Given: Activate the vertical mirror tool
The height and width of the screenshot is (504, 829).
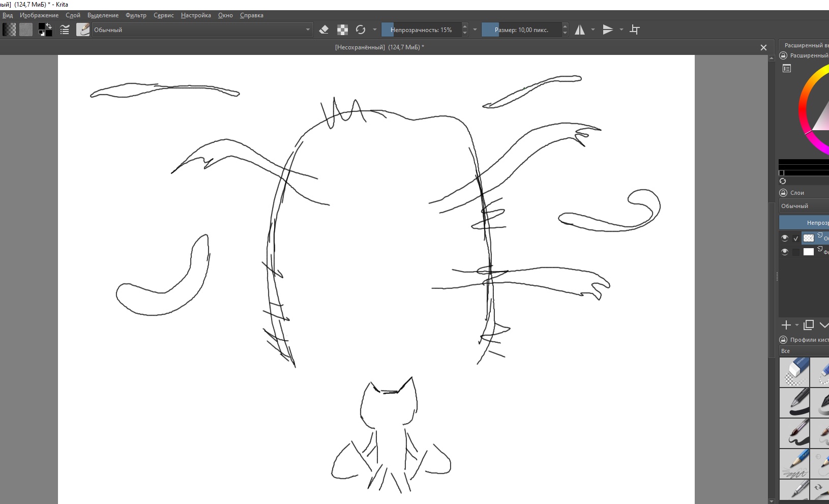Looking at the screenshot, I should [x=608, y=30].
